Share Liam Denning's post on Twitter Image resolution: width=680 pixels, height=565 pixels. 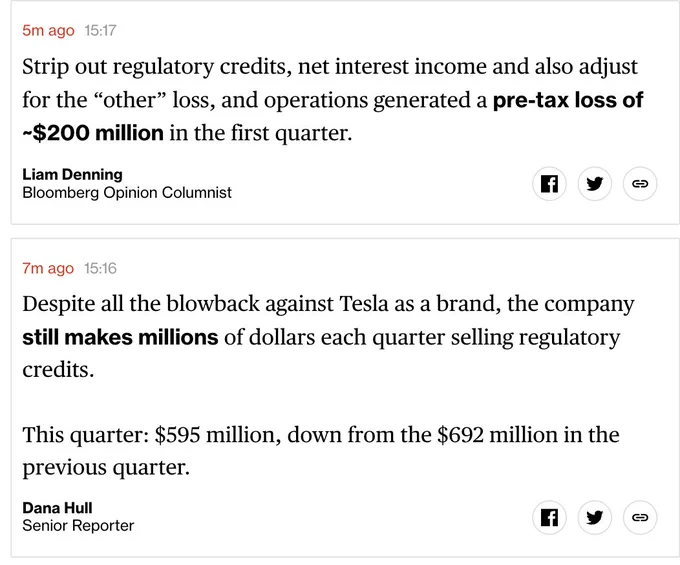pyautogui.click(x=595, y=184)
